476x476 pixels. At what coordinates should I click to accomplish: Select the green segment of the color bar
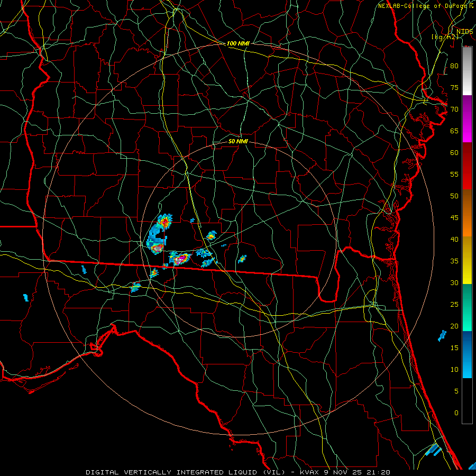click(x=467, y=307)
